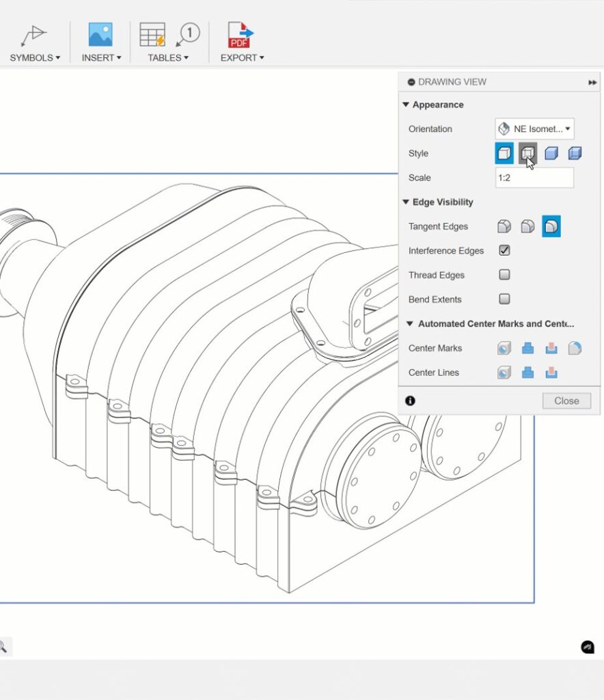Open the SYMBOLS menu
The height and width of the screenshot is (700, 604).
(35, 58)
